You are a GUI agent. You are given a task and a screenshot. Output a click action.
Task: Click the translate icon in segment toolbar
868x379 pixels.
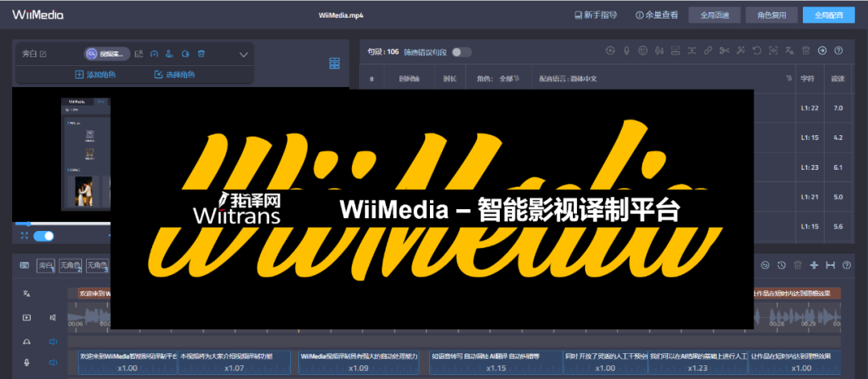click(x=790, y=51)
